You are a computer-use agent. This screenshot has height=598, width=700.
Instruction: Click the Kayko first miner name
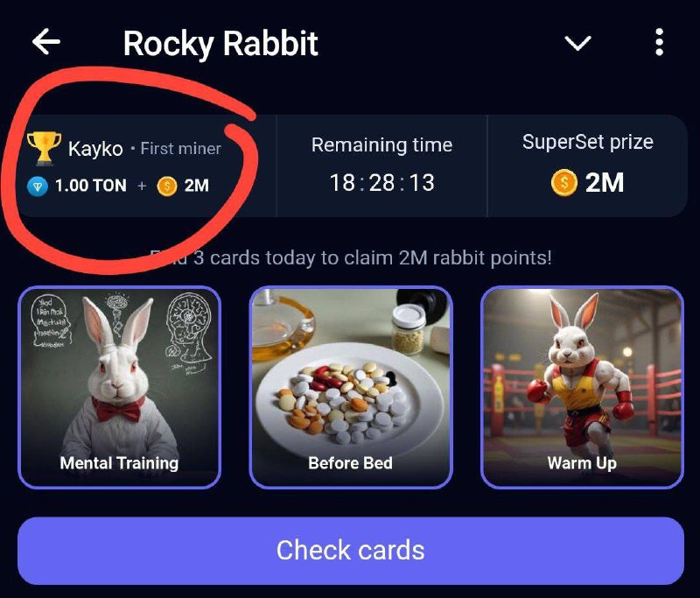pyautogui.click(x=95, y=149)
